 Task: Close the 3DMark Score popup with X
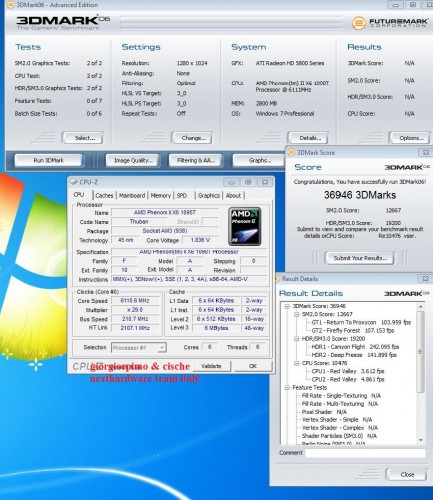tap(426, 152)
